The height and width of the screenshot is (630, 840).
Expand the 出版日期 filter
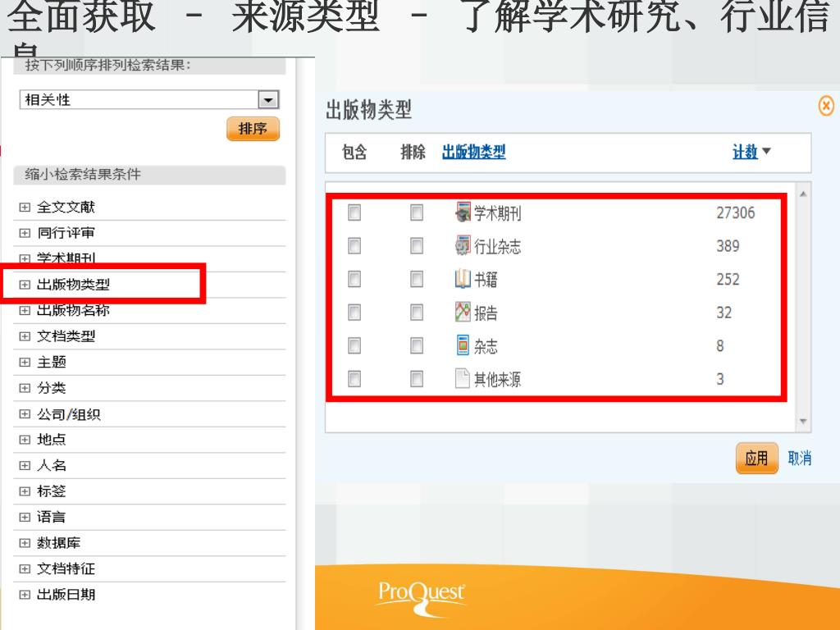[x=25, y=595]
